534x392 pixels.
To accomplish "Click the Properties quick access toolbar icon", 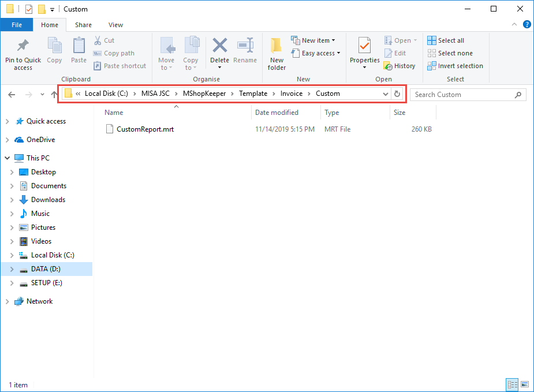I will (29, 9).
